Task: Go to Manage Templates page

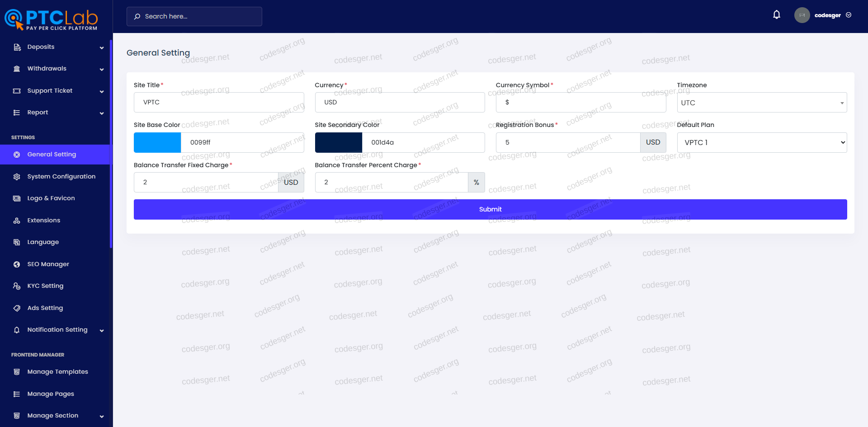Action: tap(57, 372)
